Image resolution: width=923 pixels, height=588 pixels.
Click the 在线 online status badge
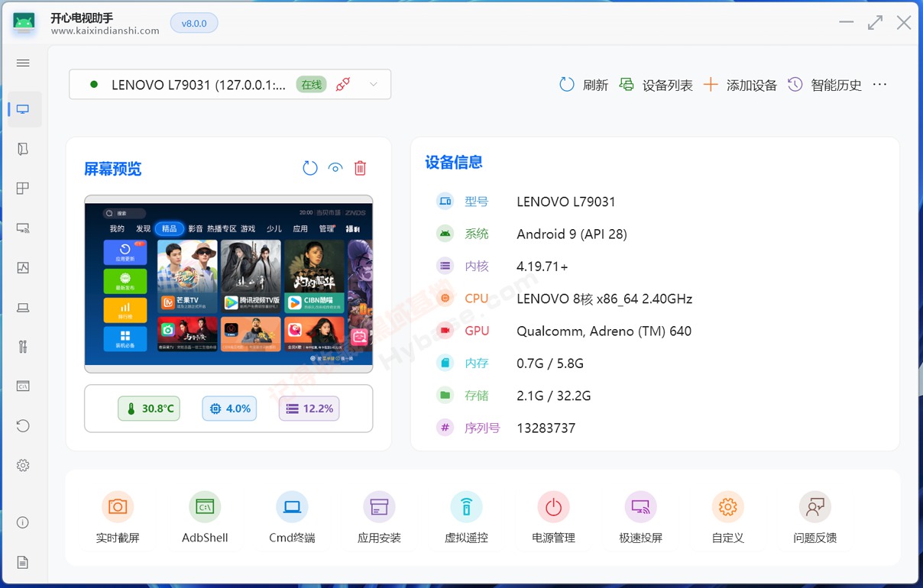(312, 85)
